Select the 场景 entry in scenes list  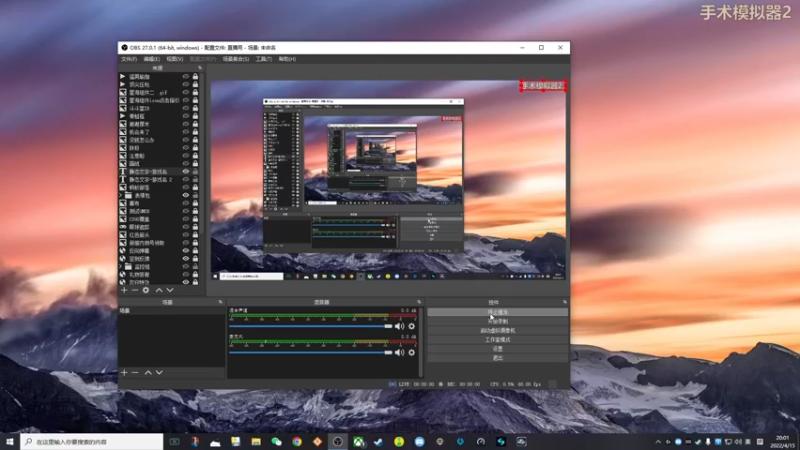click(171, 311)
